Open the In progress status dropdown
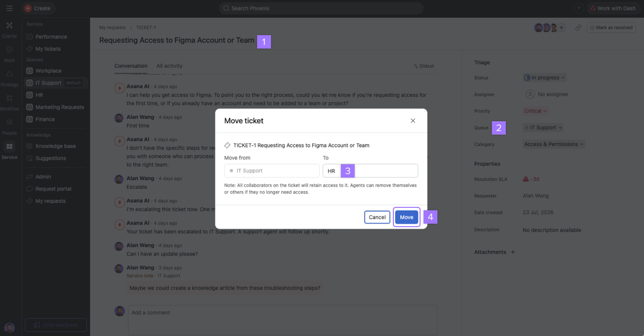This screenshot has width=644, height=336. pos(545,78)
